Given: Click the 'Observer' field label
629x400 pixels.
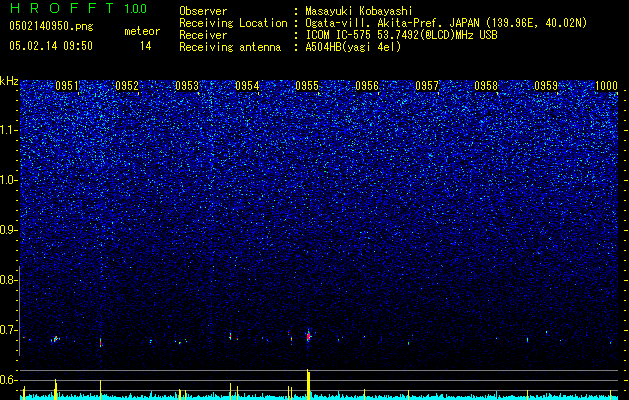Looking at the screenshot, I should (x=203, y=11).
